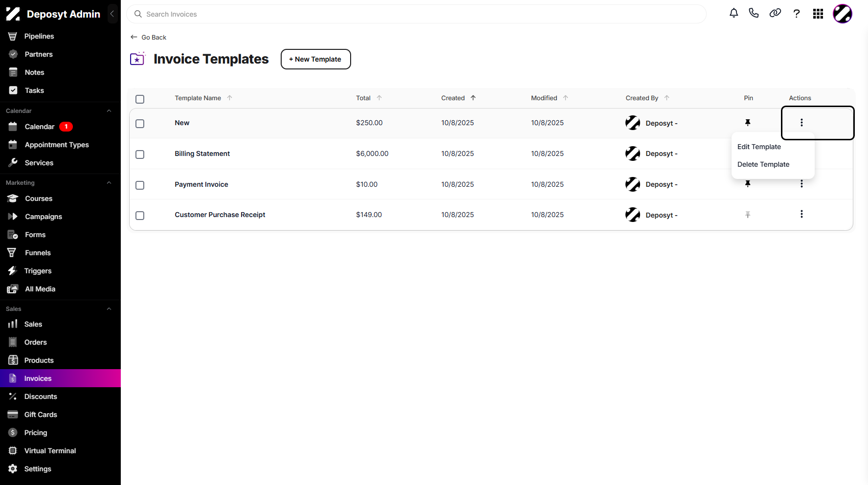
Task: Open actions menu for Customer Purchase Receipt
Action: pos(801,214)
